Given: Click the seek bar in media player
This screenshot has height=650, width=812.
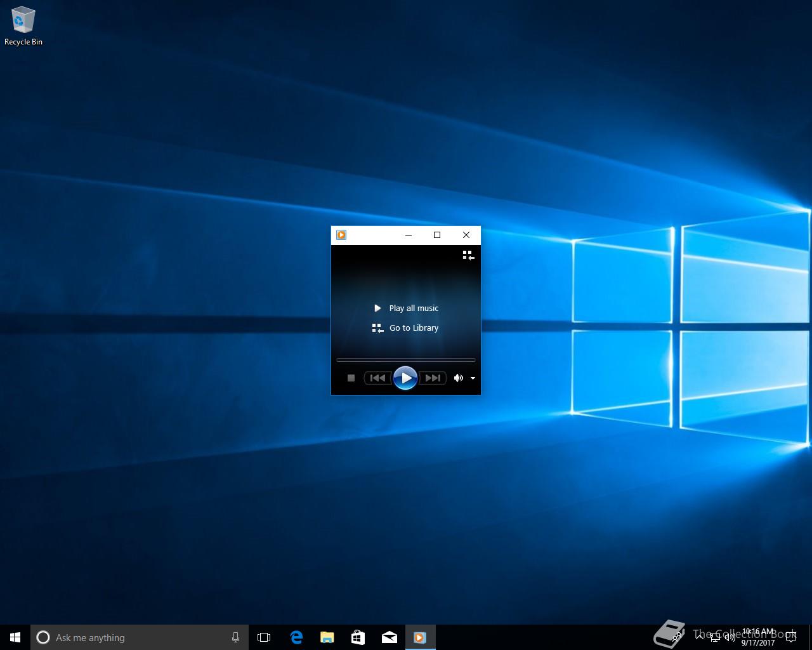Looking at the screenshot, I should [406, 360].
